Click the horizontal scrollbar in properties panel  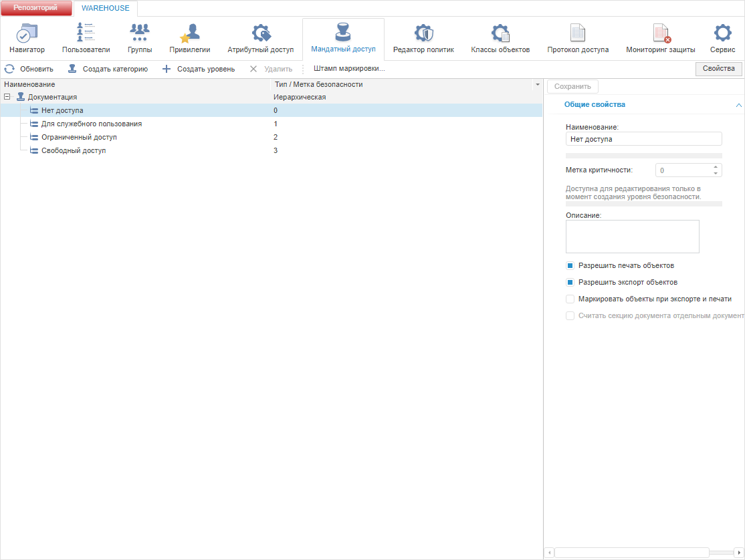[632, 553]
